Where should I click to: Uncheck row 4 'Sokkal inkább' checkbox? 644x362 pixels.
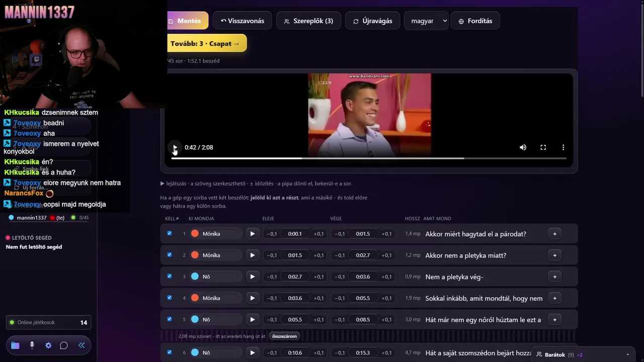(170, 298)
